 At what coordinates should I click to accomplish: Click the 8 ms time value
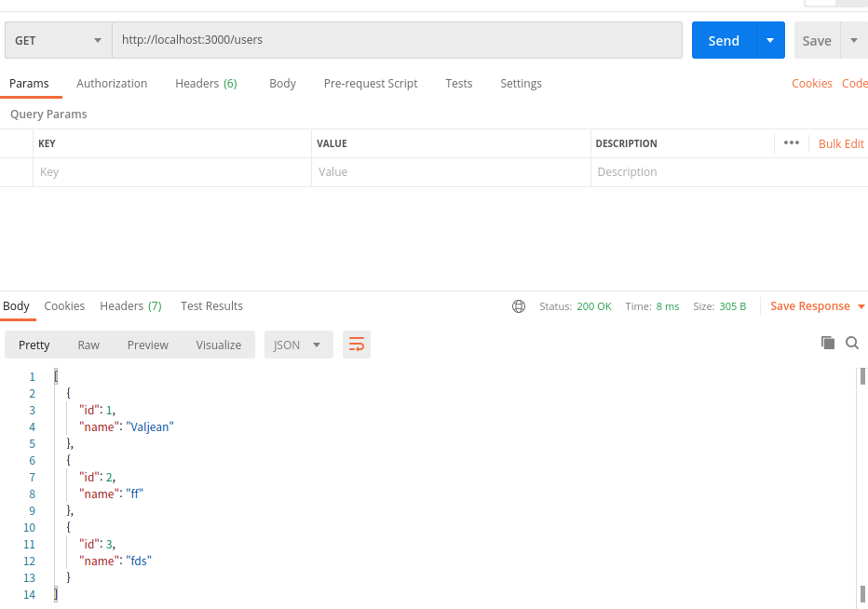[x=668, y=306]
